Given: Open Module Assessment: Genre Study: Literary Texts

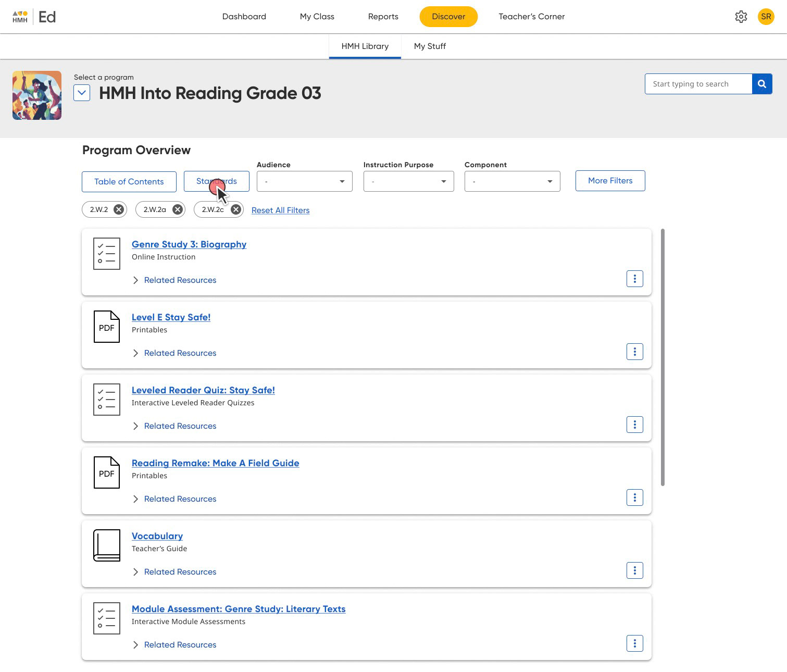Looking at the screenshot, I should [x=239, y=609].
